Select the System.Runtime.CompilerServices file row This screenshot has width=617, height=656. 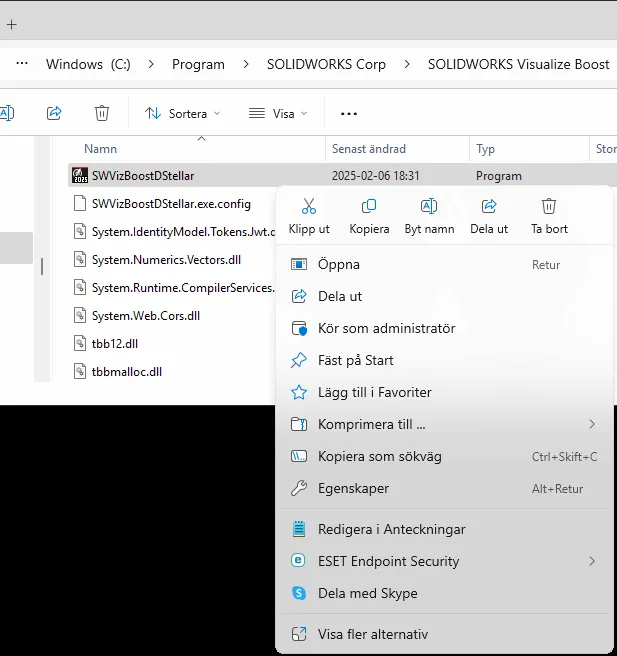point(172,288)
